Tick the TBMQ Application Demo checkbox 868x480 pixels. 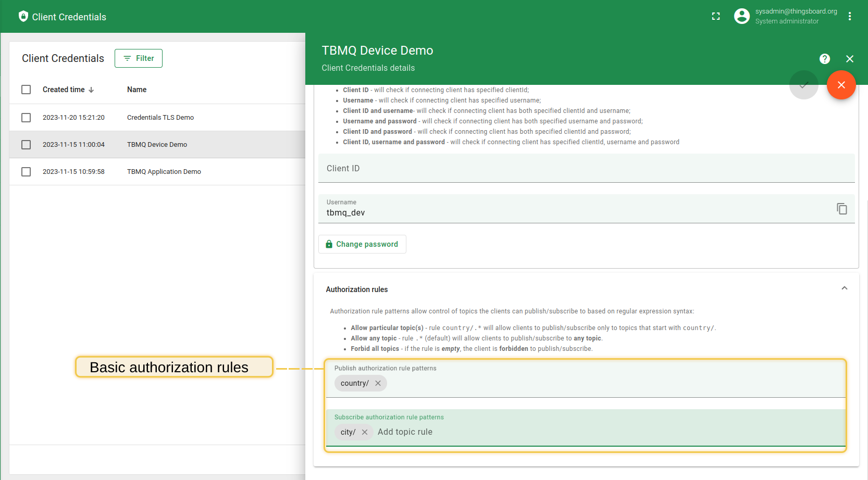pos(26,172)
